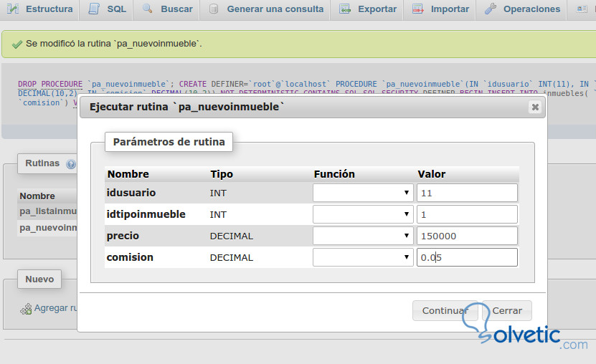Click the Exportar arrow icon
Viewport: 596px width, 364px height.
pyautogui.click(x=345, y=9)
